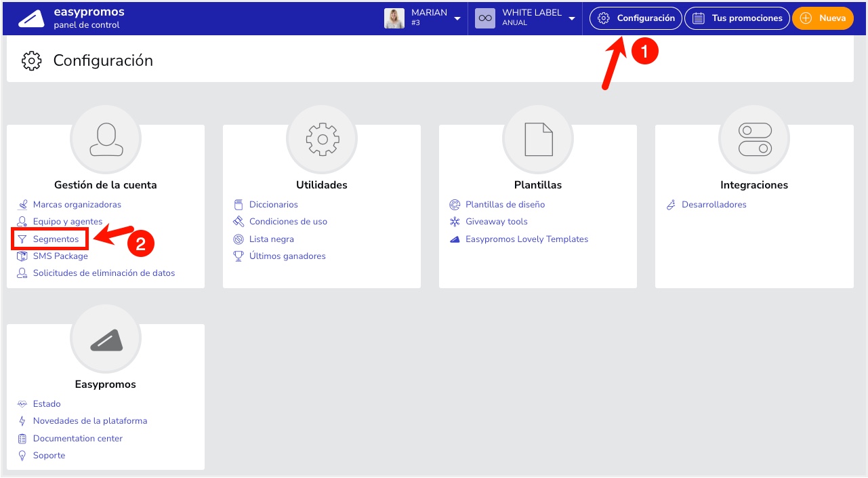868x478 pixels.
Task: Open the Diccionarios link
Action: (274, 204)
